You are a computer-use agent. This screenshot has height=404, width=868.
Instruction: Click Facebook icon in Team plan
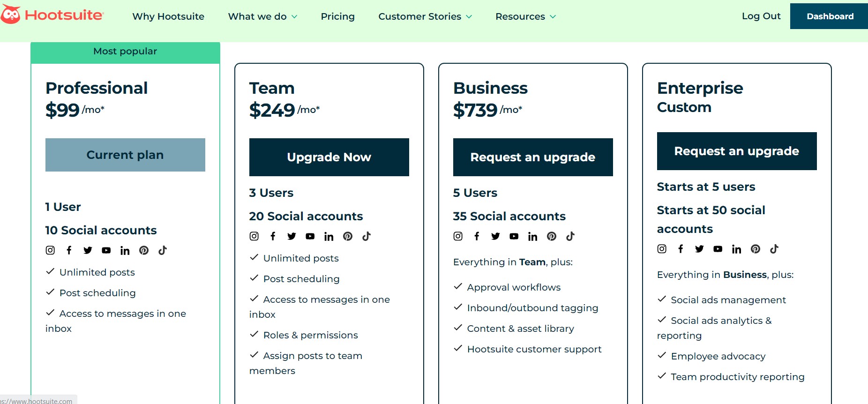click(273, 236)
